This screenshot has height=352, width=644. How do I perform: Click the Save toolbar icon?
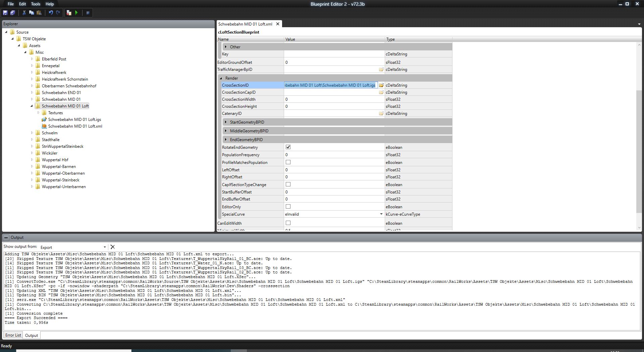[x=5, y=13]
